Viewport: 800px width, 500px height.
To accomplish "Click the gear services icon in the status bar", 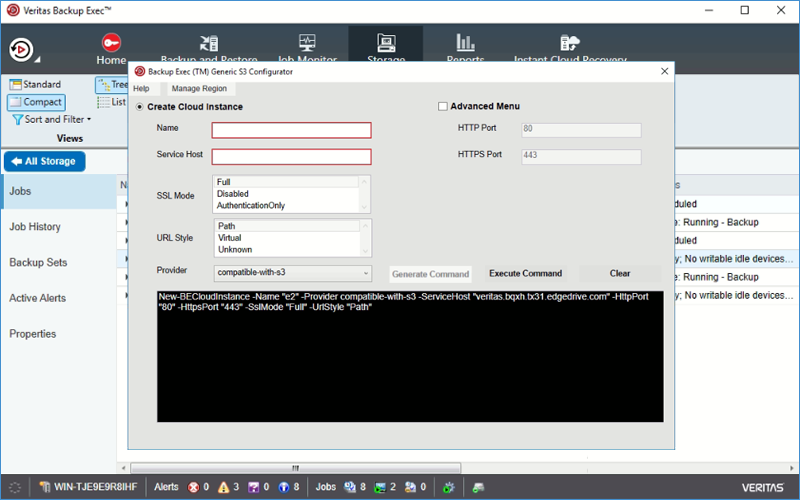I will [448, 487].
